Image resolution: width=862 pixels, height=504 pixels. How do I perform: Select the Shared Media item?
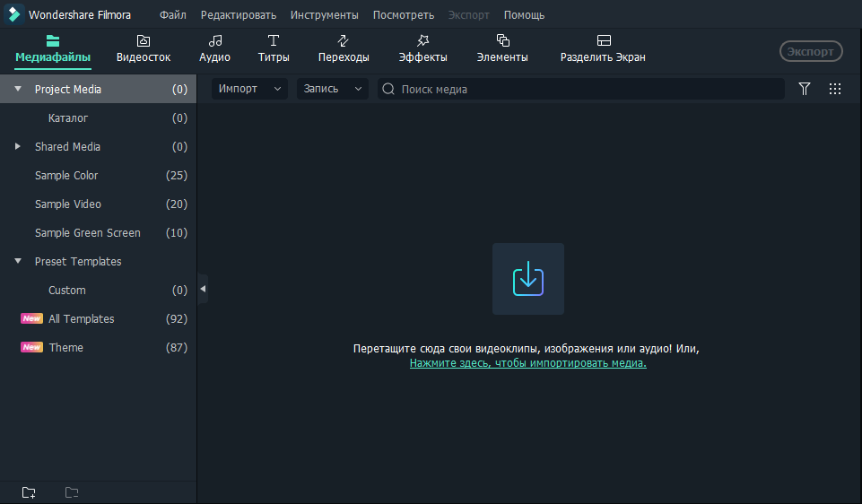[98, 146]
